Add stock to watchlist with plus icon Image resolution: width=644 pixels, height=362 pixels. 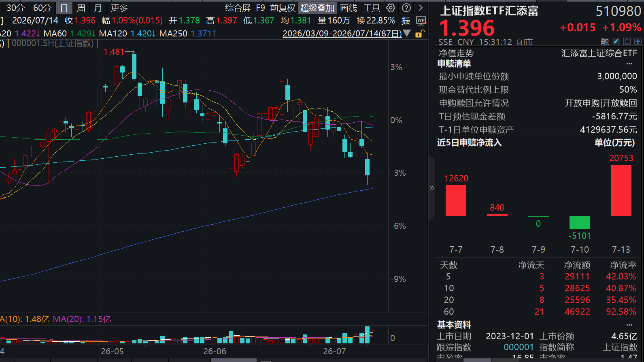pyautogui.click(x=638, y=41)
